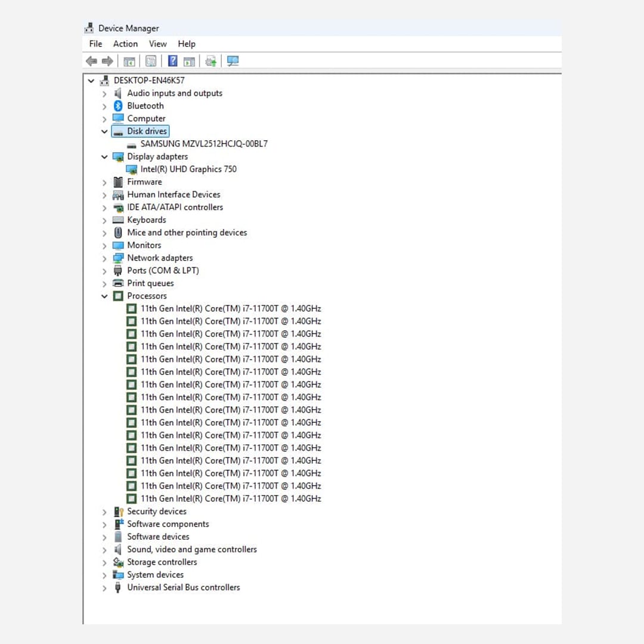Viewport: 644px width, 644px height.
Task: Open the File menu
Action: (x=95, y=44)
